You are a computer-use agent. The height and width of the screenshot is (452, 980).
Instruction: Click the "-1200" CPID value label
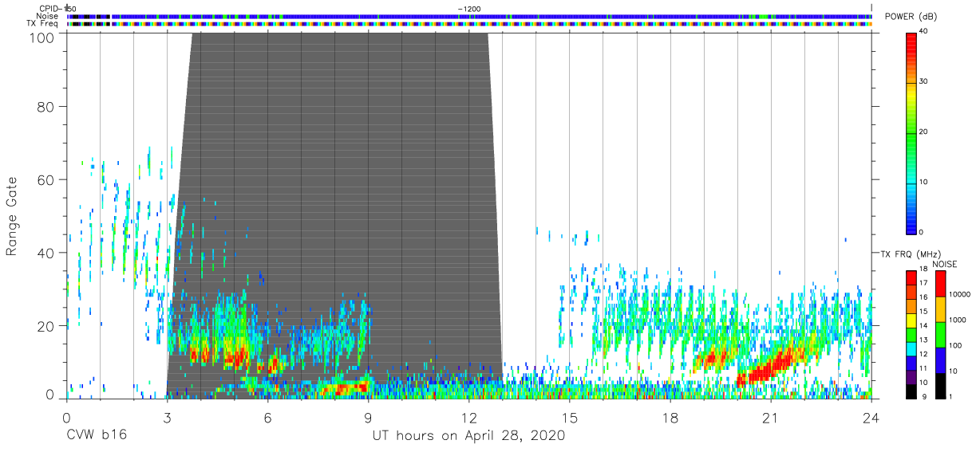(x=469, y=8)
